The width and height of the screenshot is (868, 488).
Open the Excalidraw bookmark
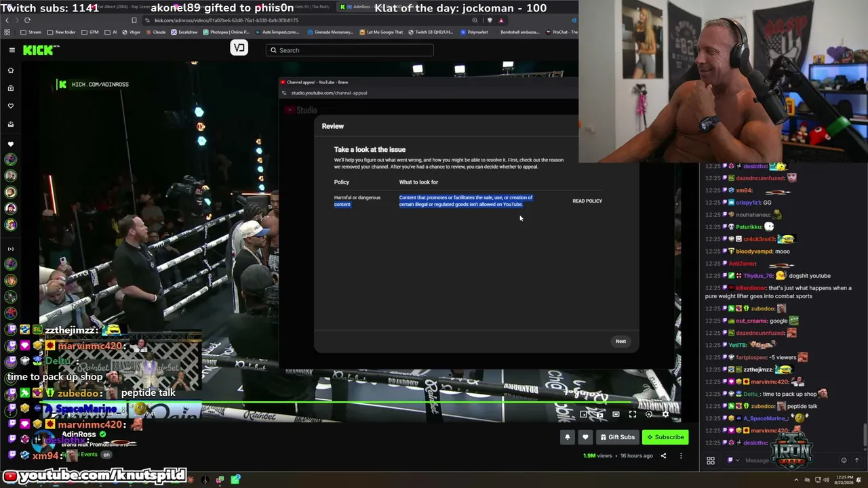tap(183, 32)
